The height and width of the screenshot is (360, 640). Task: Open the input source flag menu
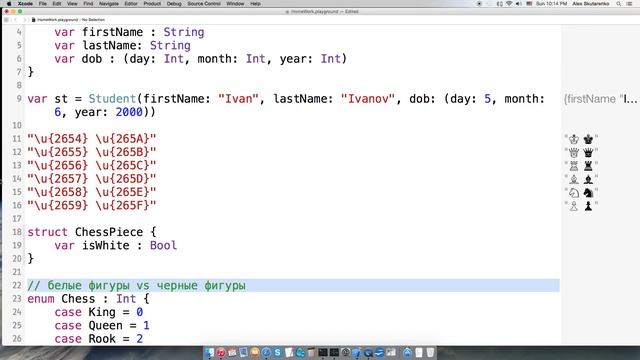click(529, 4)
